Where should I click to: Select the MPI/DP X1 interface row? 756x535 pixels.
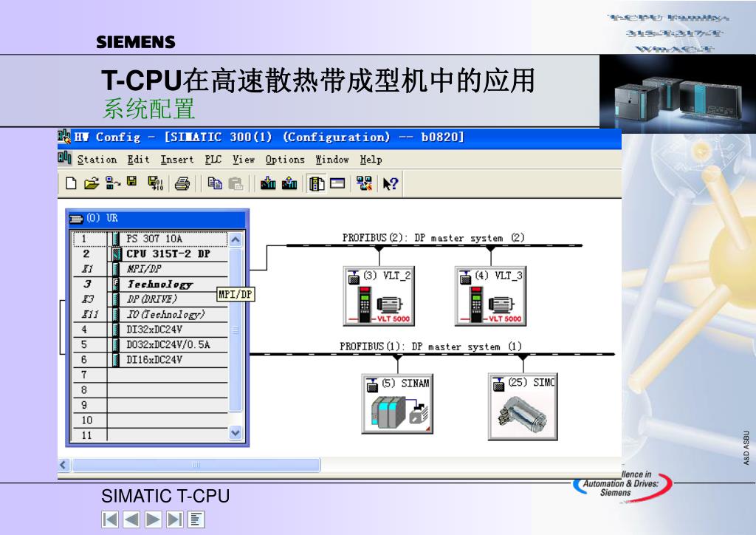click(150, 269)
